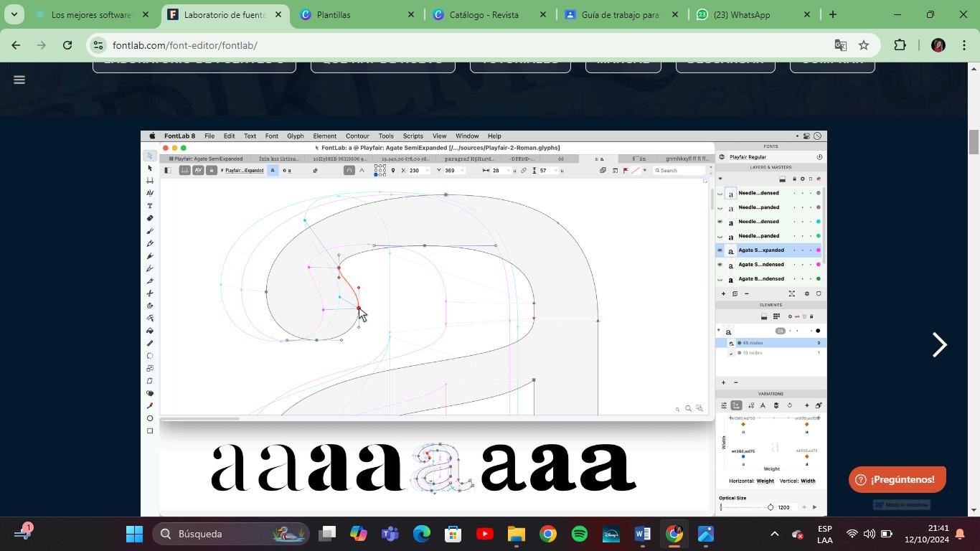Switch to the Plantillas browser tab
This screenshot has height=551, width=980.
coord(357,14)
